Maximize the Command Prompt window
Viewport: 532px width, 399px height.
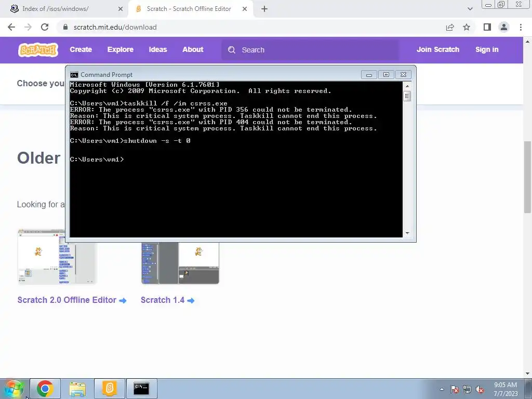click(386, 75)
